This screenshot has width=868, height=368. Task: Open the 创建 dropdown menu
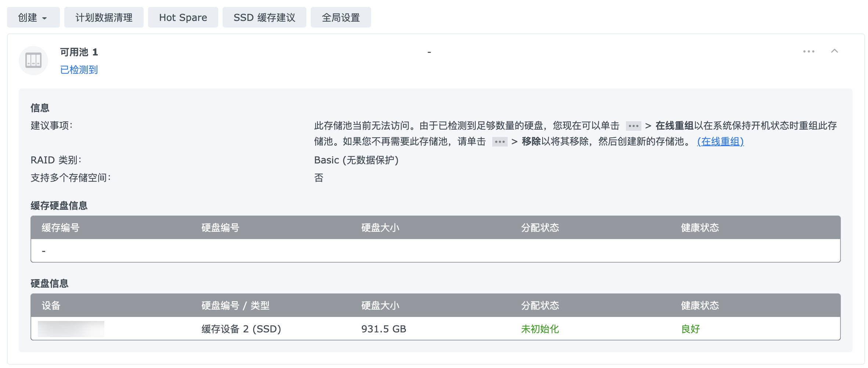tap(33, 17)
